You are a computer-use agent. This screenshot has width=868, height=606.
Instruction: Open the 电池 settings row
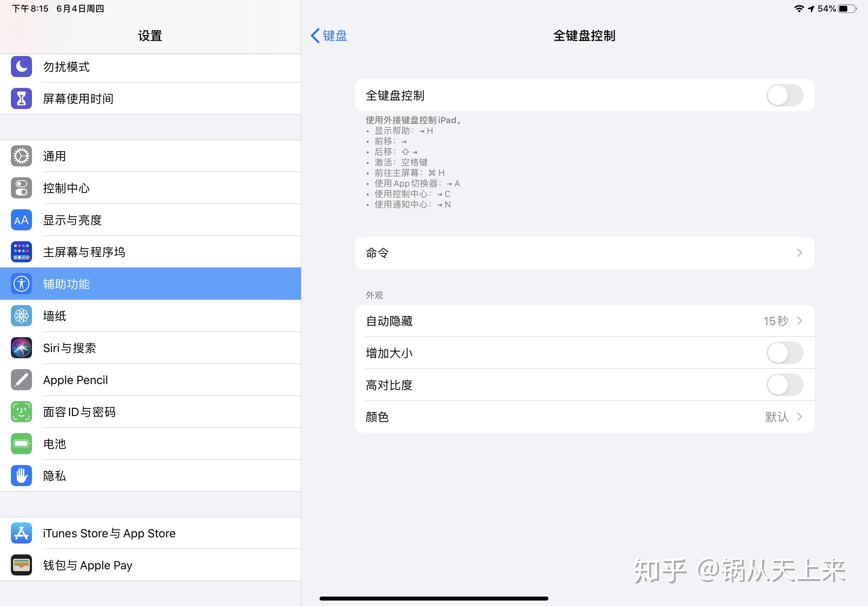(x=150, y=444)
